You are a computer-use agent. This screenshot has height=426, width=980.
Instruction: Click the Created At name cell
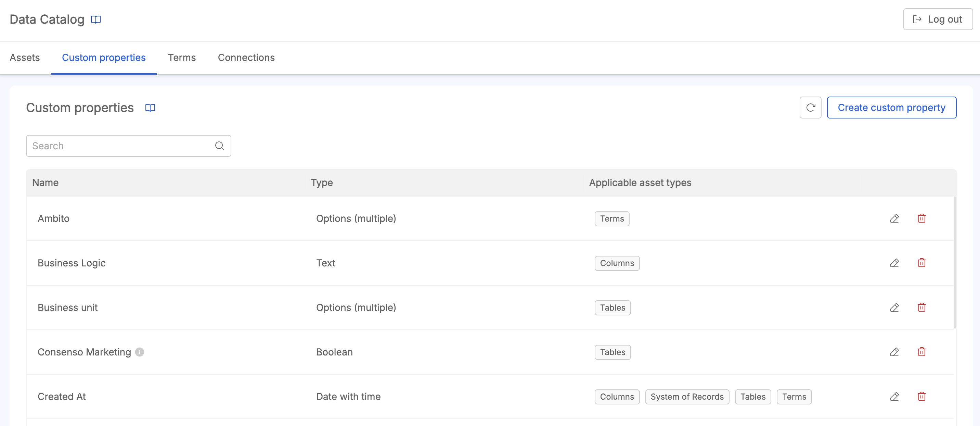click(x=62, y=397)
